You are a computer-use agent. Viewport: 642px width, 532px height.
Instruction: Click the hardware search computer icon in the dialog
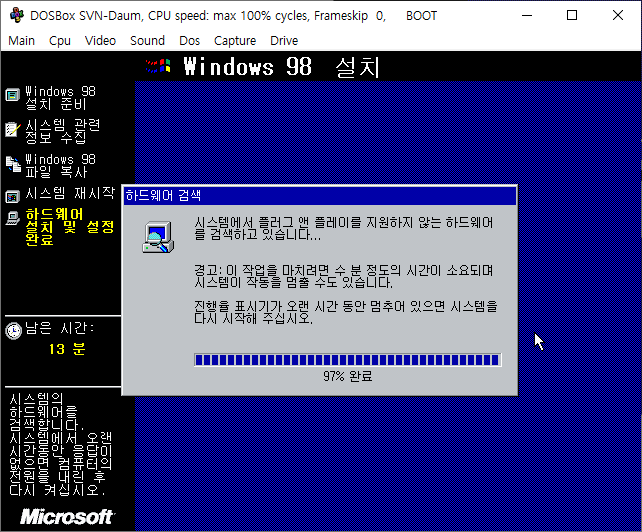[x=158, y=237]
